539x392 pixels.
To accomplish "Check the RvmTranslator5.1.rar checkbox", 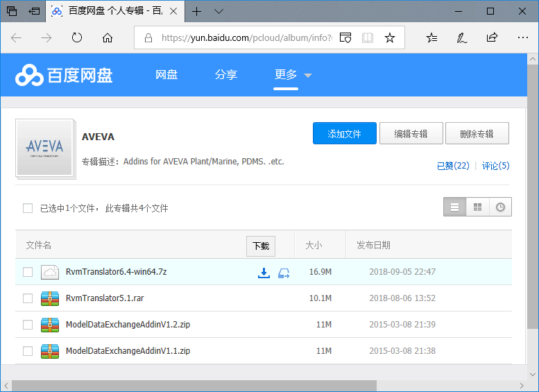I will [28, 298].
